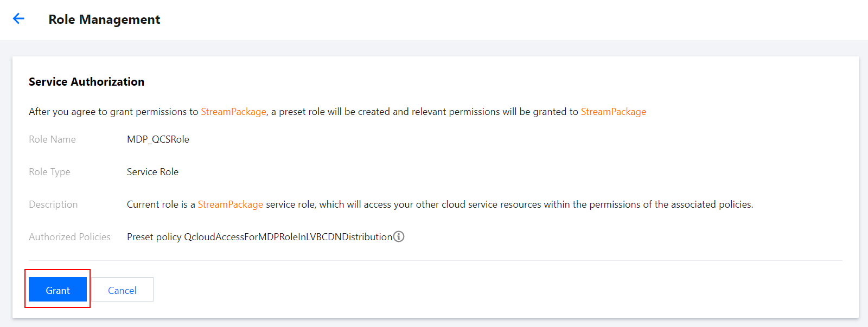Click the Role Management page title
Viewport: 868px width, 327px height.
click(104, 20)
